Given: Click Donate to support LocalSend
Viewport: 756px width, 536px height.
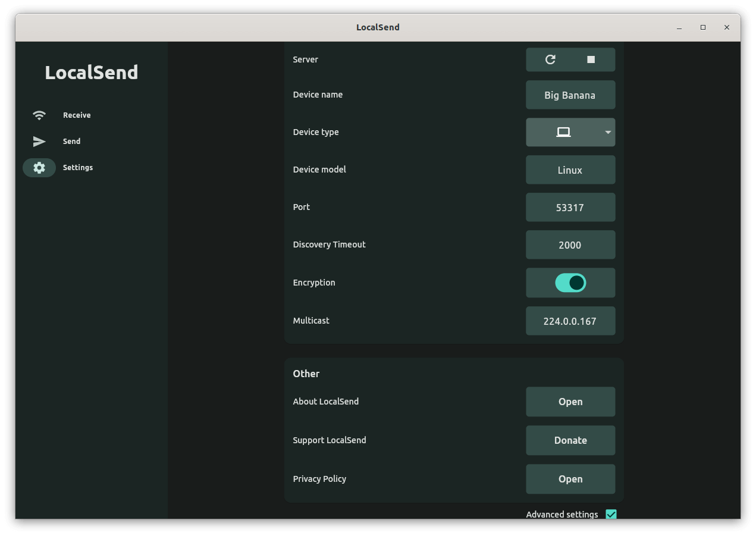Looking at the screenshot, I should (570, 440).
